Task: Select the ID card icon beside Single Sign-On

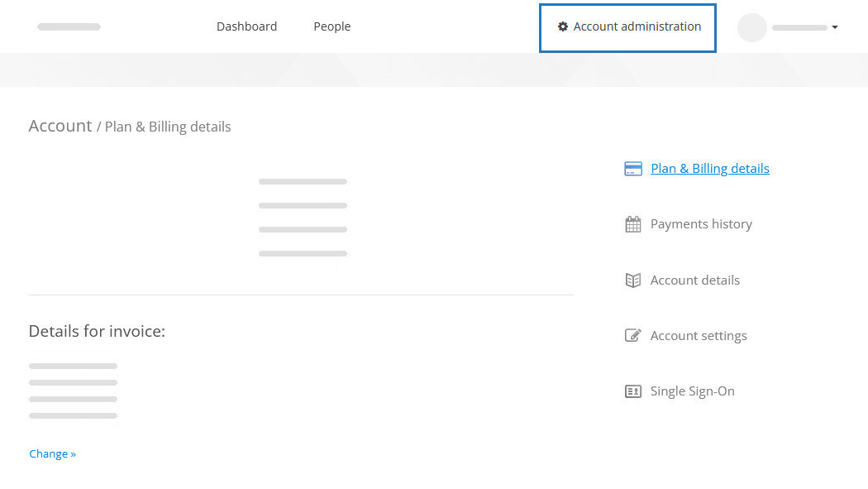Action: (633, 391)
